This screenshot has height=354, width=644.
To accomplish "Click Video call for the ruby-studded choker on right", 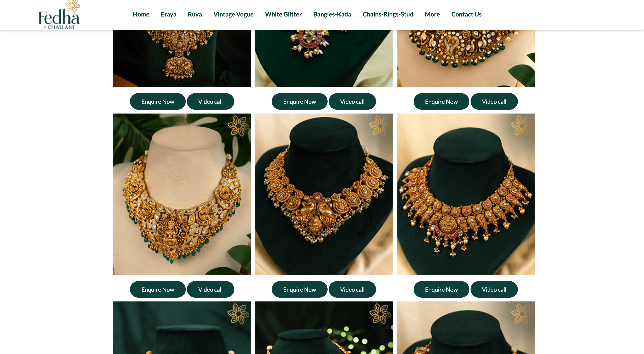I will [x=494, y=289].
